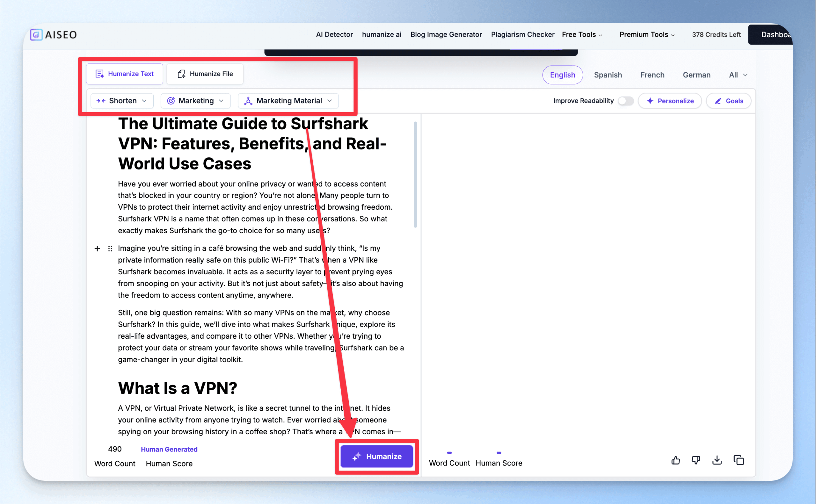Viewport: 816px width, 504px height.
Task: Copy output text with copy icon
Action: pos(739,460)
